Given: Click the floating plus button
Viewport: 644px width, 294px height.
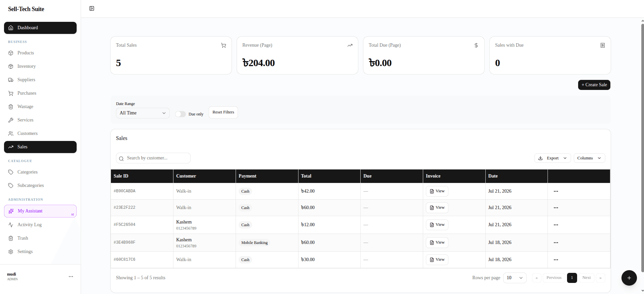Looking at the screenshot, I should pyautogui.click(x=629, y=278).
